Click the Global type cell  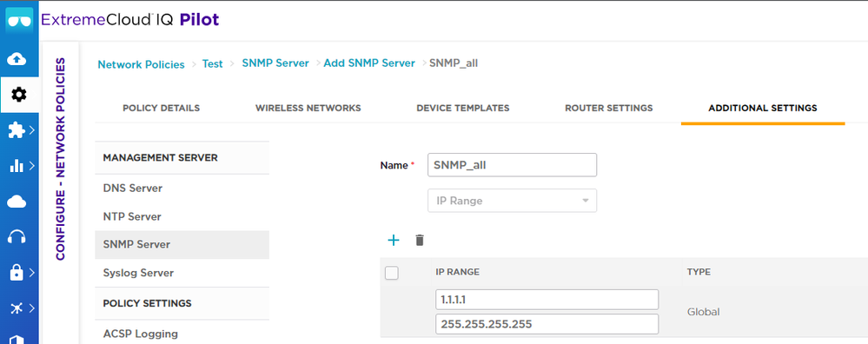coord(703,312)
